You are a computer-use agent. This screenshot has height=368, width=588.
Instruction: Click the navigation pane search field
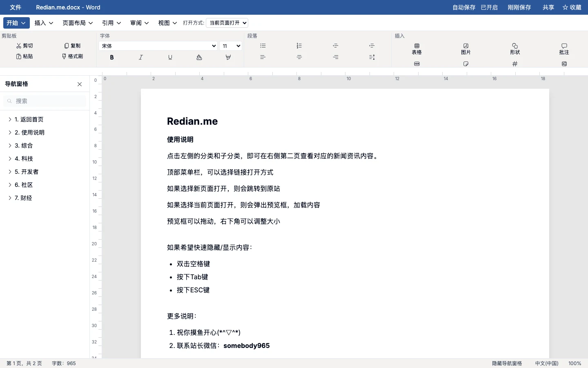(x=45, y=101)
